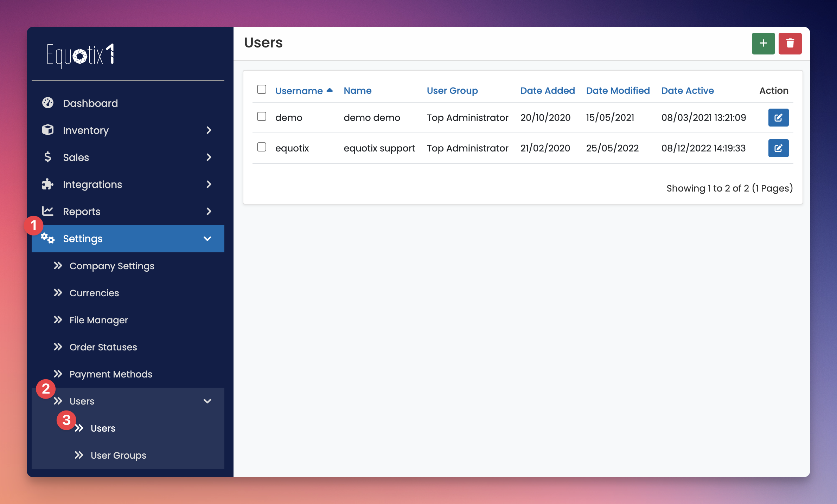Toggle the select-all checkbox in table header
This screenshot has height=504, width=837.
262,89
